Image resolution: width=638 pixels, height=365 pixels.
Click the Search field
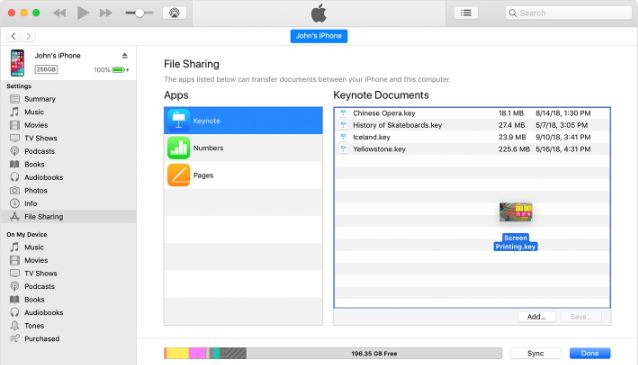(568, 13)
